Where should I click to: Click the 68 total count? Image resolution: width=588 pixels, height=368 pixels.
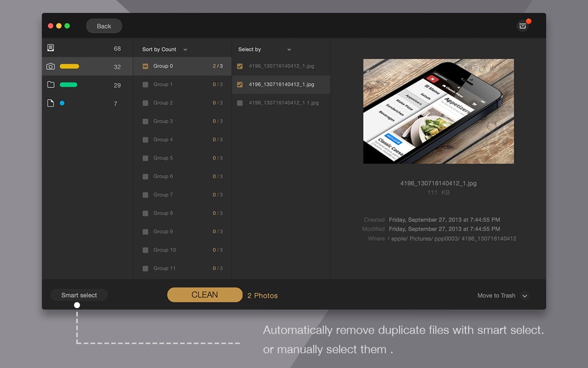point(118,48)
